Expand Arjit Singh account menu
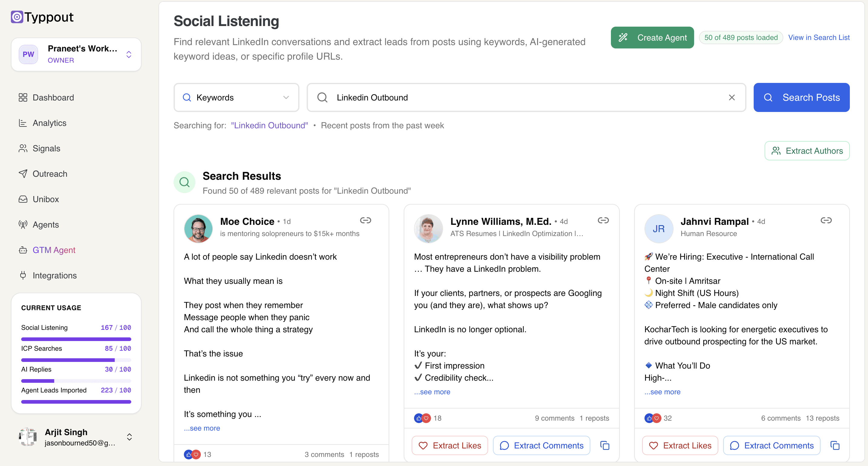Screen dimensions: 868x466 pyautogui.click(x=129, y=437)
